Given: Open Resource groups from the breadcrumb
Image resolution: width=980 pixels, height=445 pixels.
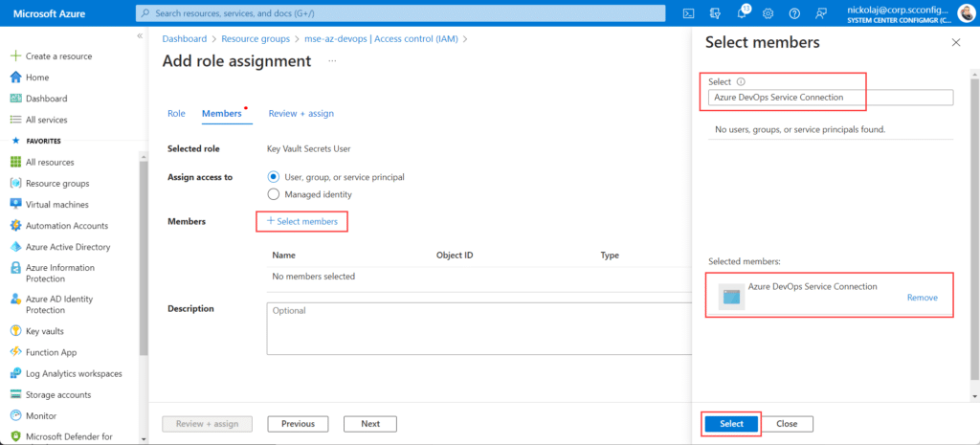Looking at the screenshot, I should [x=256, y=38].
